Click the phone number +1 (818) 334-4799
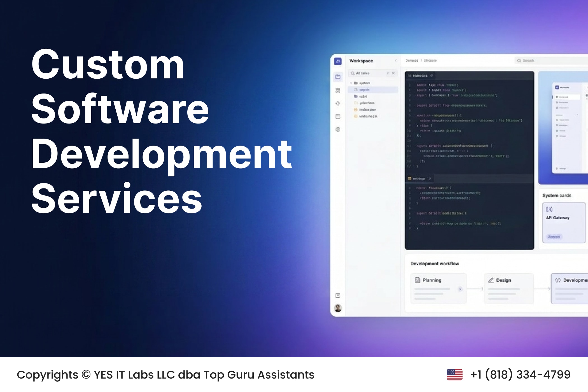 [x=520, y=374]
